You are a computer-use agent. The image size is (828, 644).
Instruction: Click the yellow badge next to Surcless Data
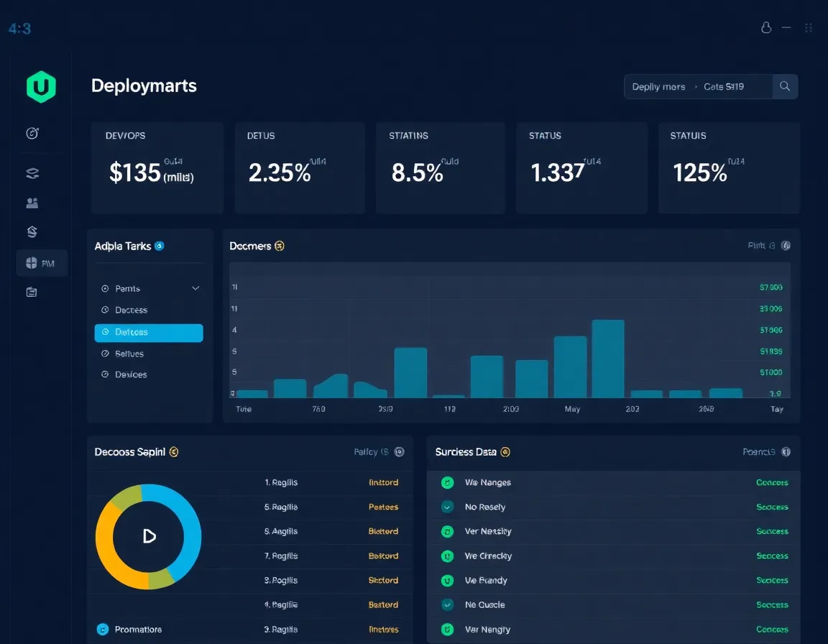pyautogui.click(x=505, y=452)
